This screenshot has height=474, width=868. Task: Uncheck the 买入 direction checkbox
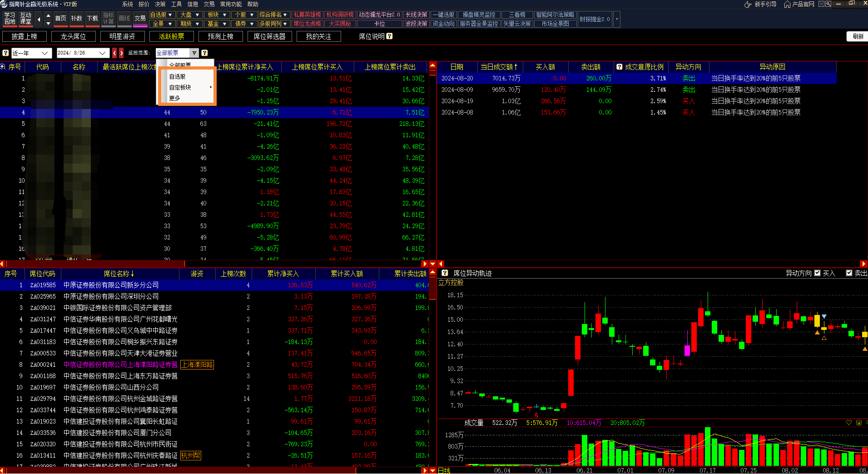pyautogui.click(x=817, y=273)
